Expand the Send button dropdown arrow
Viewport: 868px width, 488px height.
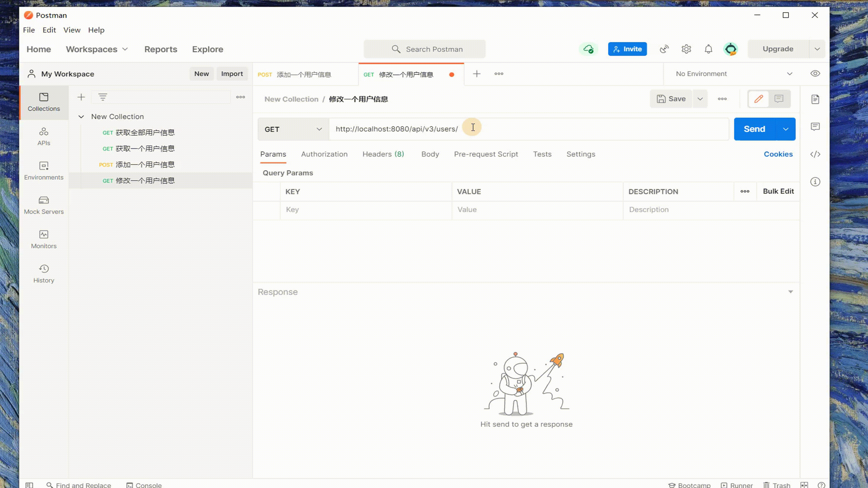click(786, 129)
